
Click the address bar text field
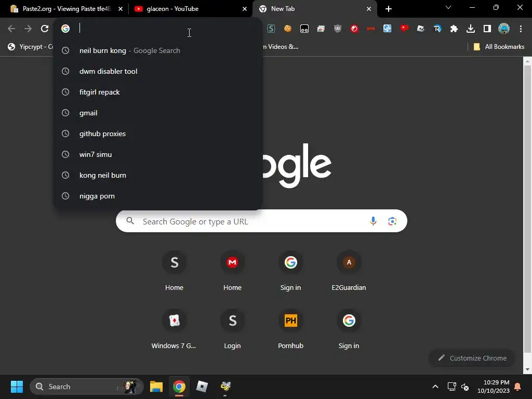(166, 29)
